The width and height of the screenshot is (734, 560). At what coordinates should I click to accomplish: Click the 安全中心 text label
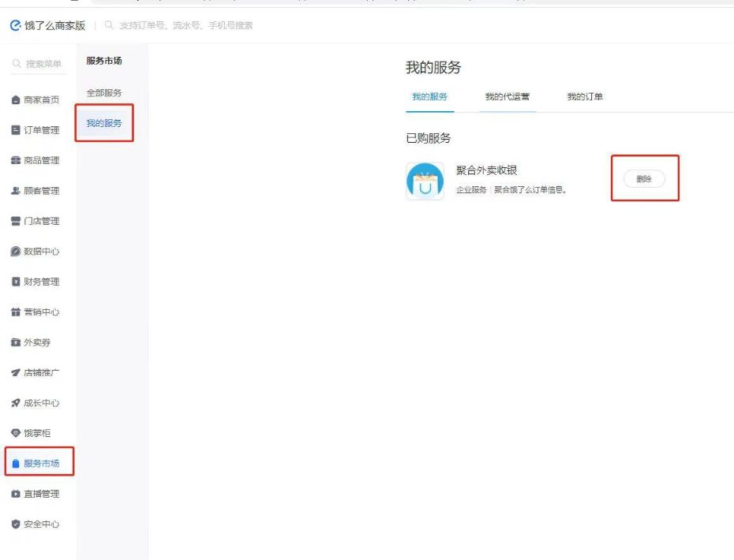[42, 524]
